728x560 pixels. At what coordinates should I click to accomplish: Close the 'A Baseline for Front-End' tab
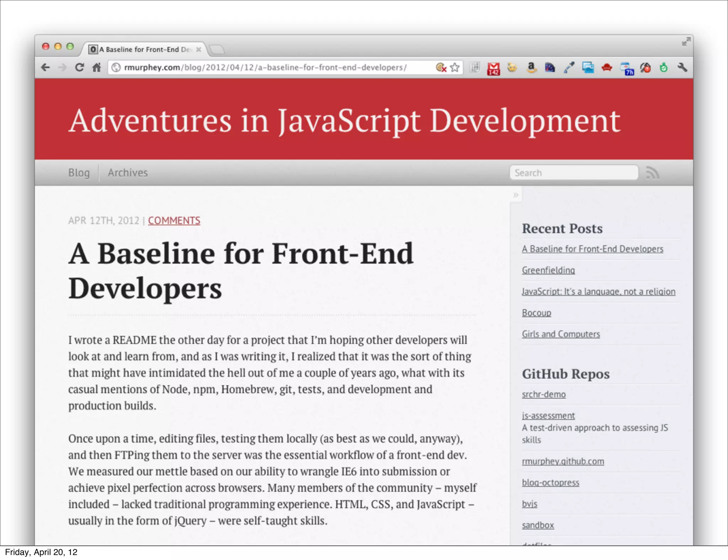coord(199,49)
